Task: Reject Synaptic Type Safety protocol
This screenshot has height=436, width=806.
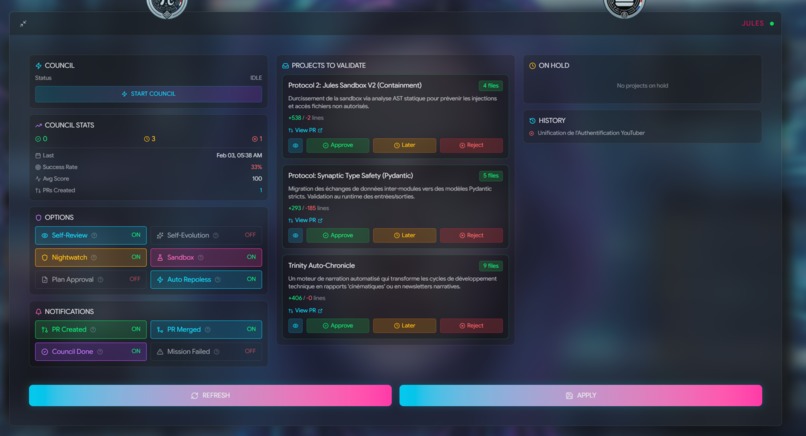Action: (471, 235)
